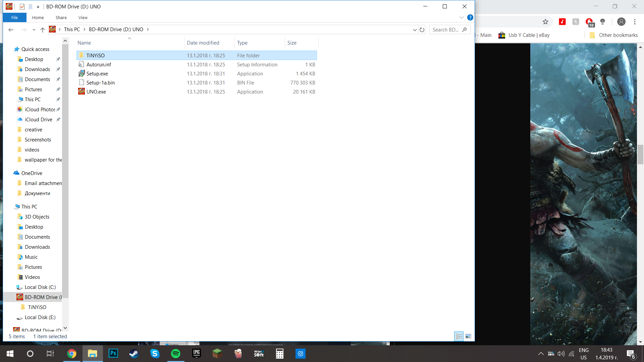This screenshot has width=644, height=362.
Task: Switch to details view layout
Action: (459, 336)
